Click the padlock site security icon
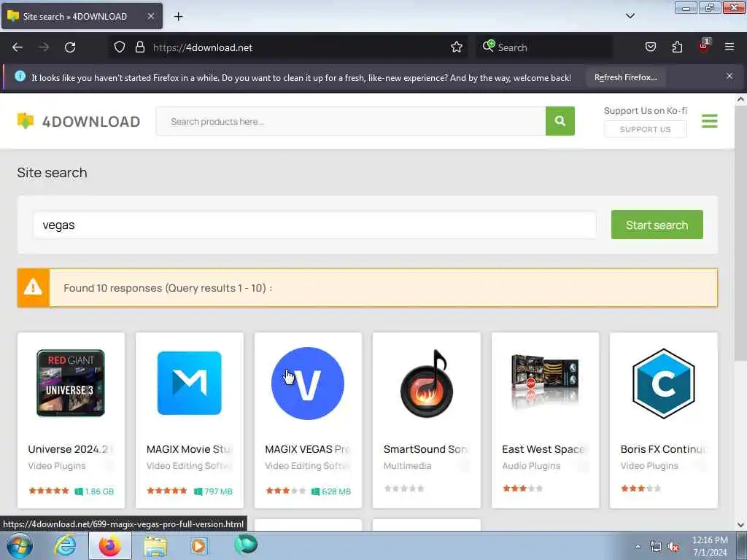The image size is (747, 560). tap(139, 47)
